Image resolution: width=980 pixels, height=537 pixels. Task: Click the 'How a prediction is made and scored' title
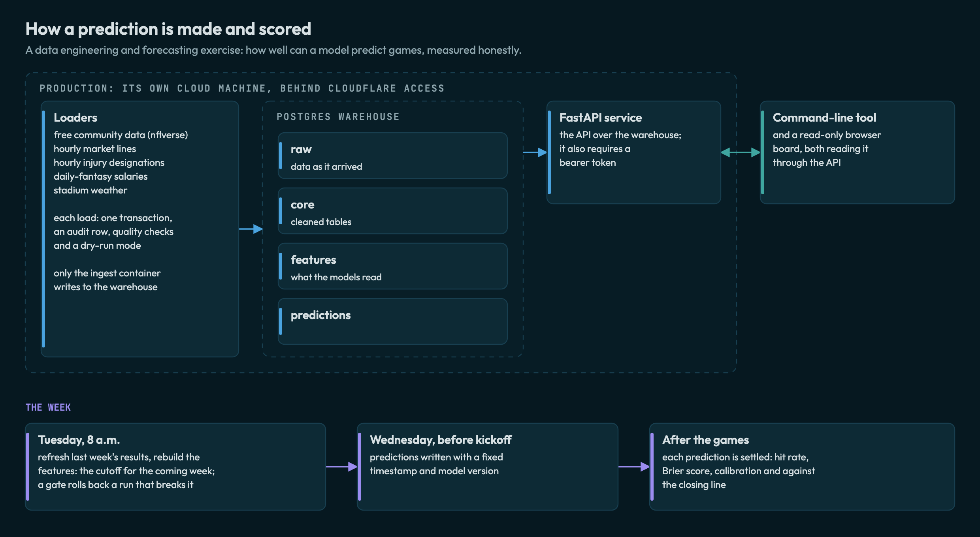[168, 29]
